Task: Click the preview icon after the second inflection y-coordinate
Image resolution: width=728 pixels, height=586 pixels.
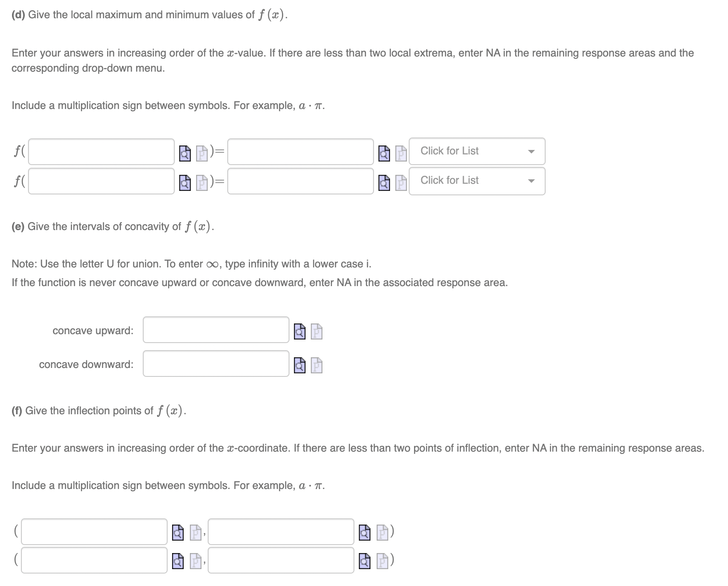Action: click(x=364, y=562)
